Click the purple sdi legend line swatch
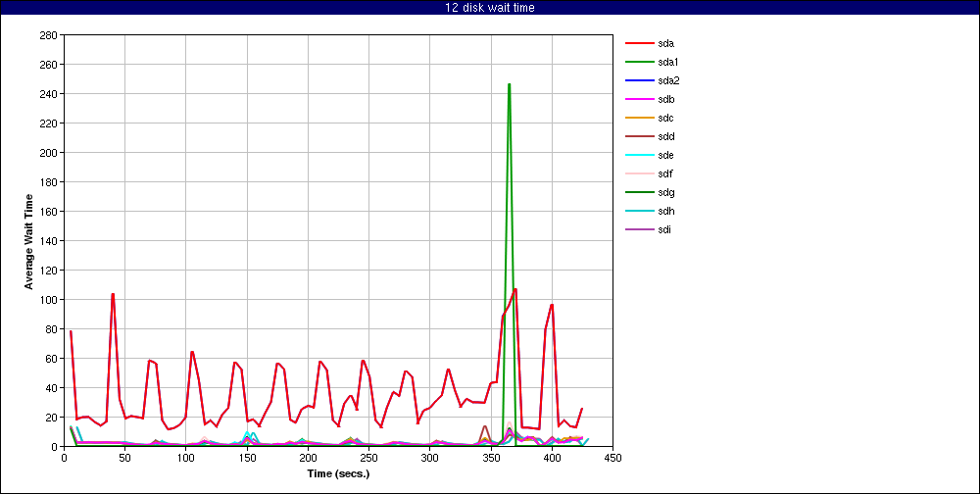 pyautogui.click(x=639, y=229)
